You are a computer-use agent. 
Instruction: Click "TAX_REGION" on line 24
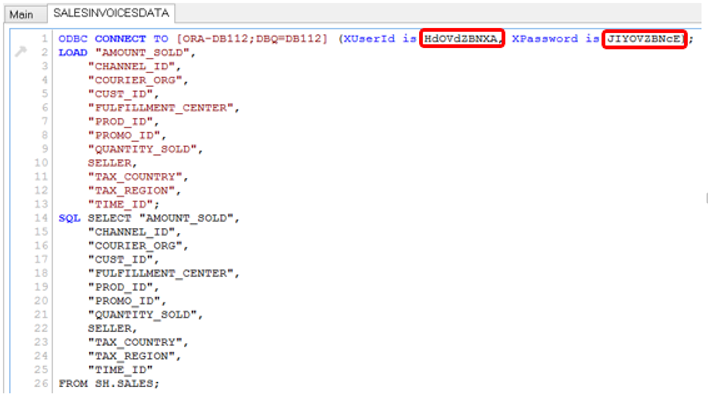coord(131,356)
